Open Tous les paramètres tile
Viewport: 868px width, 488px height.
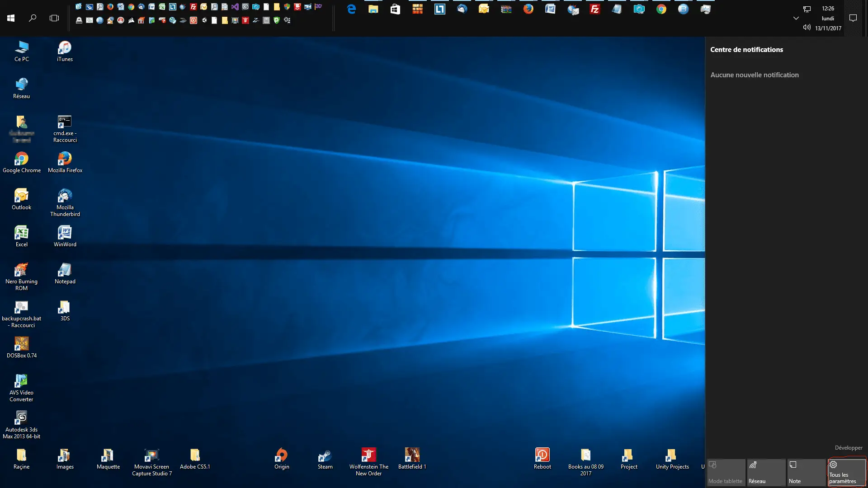tap(846, 473)
